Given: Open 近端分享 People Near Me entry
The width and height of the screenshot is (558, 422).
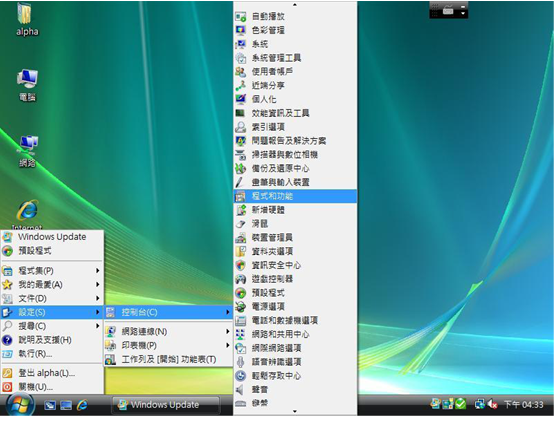Looking at the screenshot, I should click(x=295, y=85).
